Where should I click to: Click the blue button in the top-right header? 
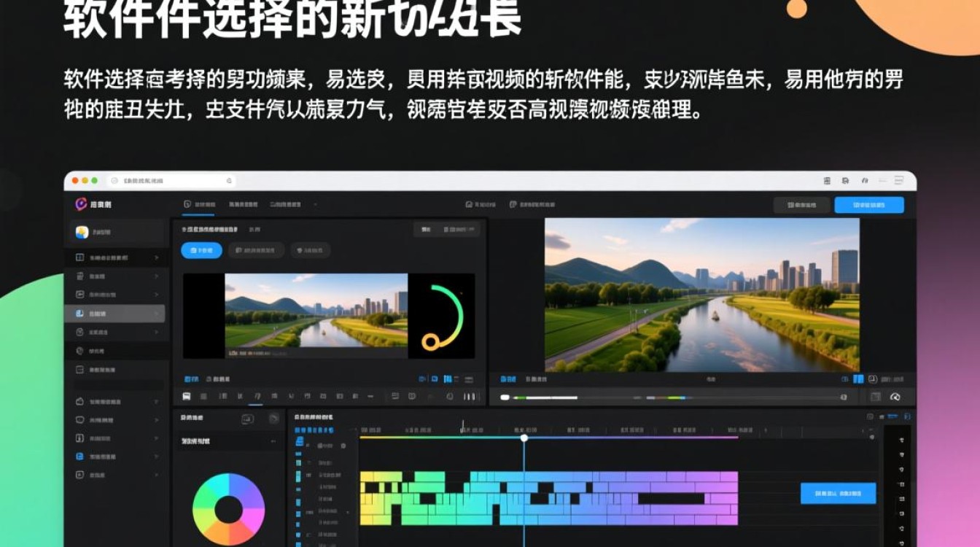(869, 205)
